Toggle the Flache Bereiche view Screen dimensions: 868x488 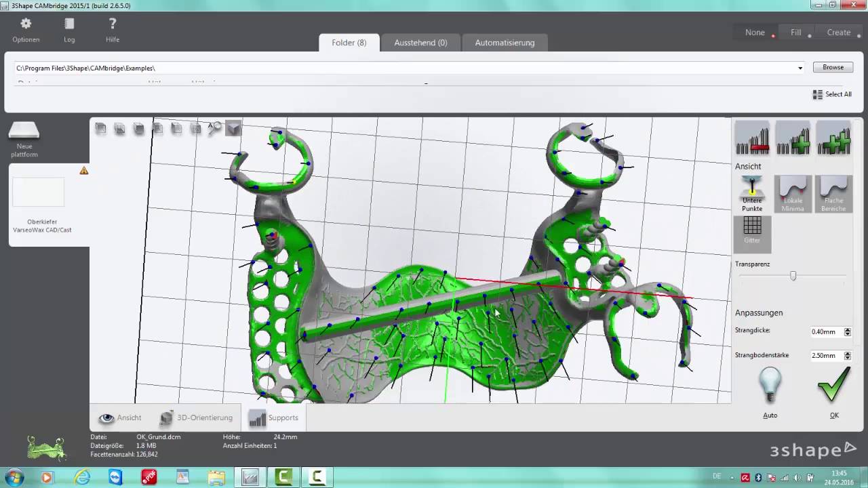pos(833,194)
